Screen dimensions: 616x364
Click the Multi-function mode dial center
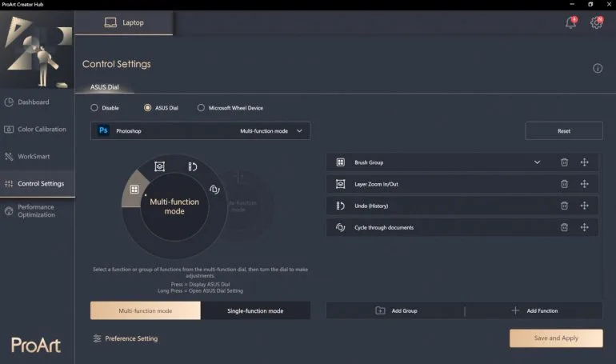pyautogui.click(x=174, y=206)
